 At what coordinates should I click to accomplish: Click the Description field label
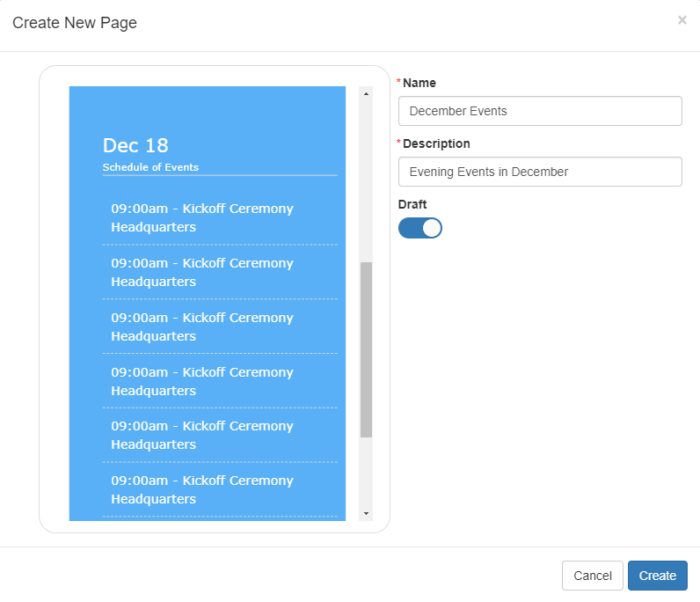tap(436, 144)
